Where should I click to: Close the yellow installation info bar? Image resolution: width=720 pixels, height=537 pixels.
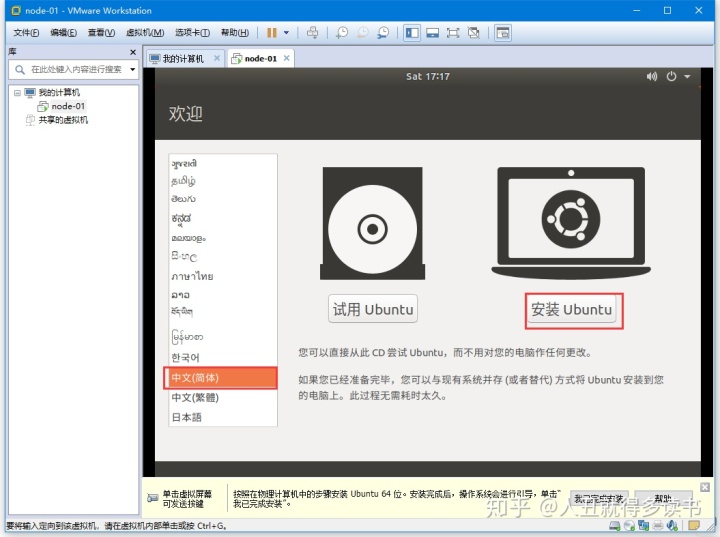pyautogui.click(x=705, y=487)
